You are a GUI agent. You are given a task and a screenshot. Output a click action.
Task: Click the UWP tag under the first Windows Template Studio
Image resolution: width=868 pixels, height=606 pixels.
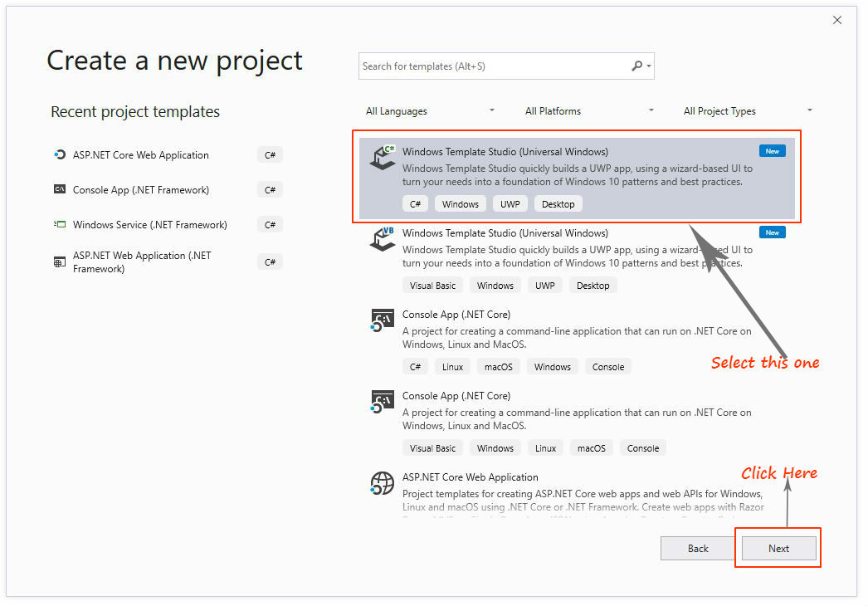[510, 204]
